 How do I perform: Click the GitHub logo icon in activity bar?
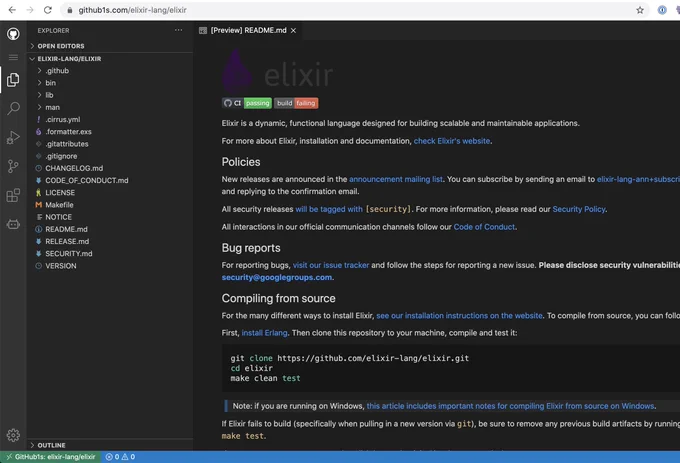pyautogui.click(x=13, y=34)
